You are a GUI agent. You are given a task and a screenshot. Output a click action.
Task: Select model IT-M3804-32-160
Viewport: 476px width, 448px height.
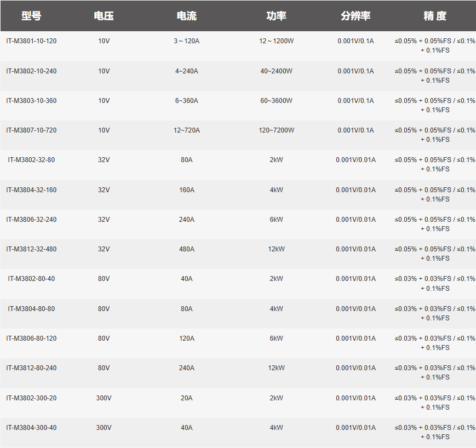click(x=31, y=189)
